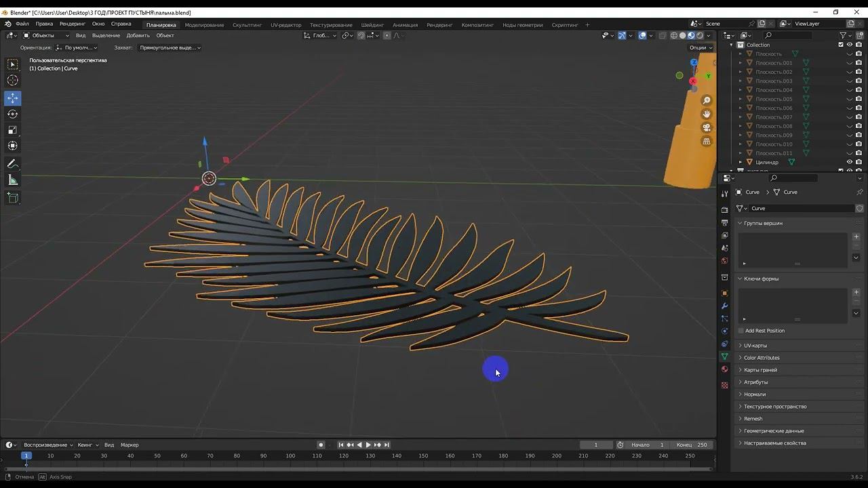
Task: Open the World properties tab
Action: click(724, 261)
